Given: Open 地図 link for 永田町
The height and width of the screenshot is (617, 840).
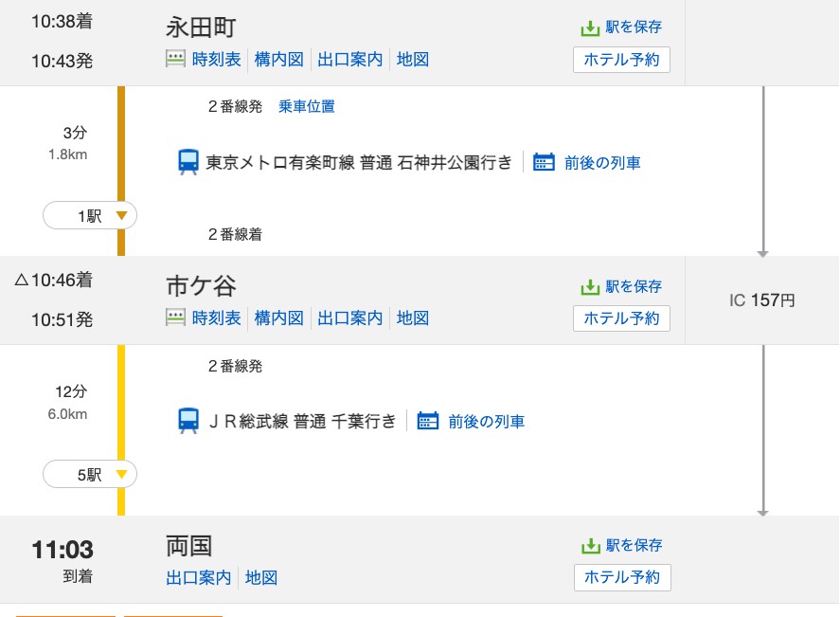Looking at the screenshot, I should [413, 59].
